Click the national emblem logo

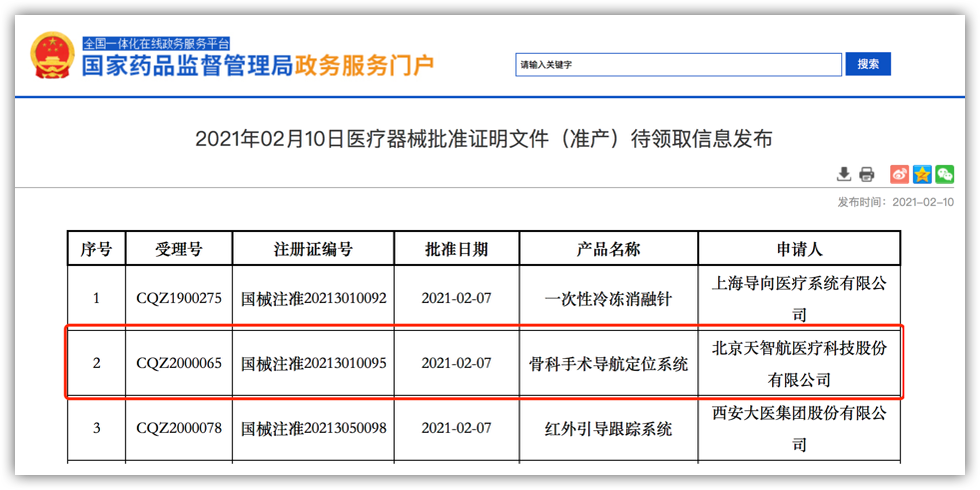pos(54,56)
